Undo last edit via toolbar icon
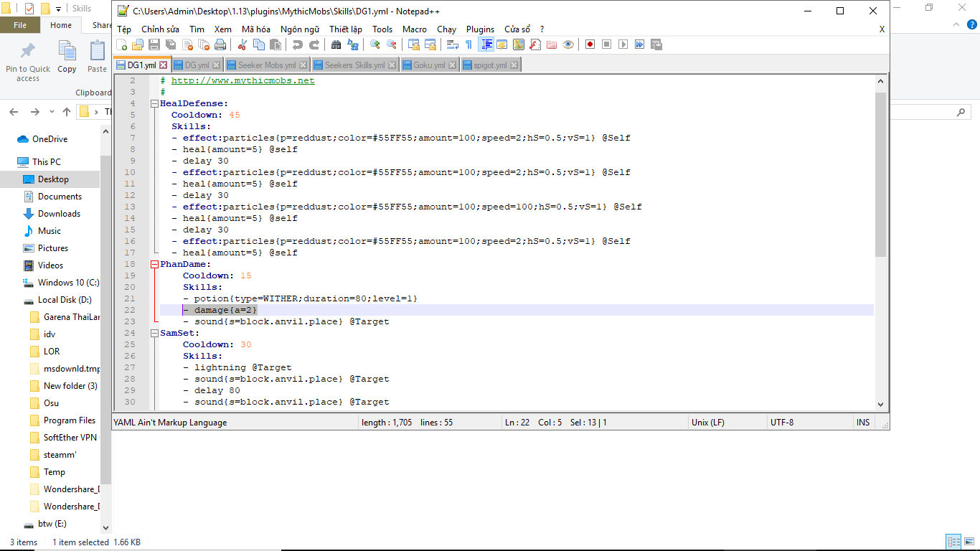980x551 pixels. click(x=297, y=44)
